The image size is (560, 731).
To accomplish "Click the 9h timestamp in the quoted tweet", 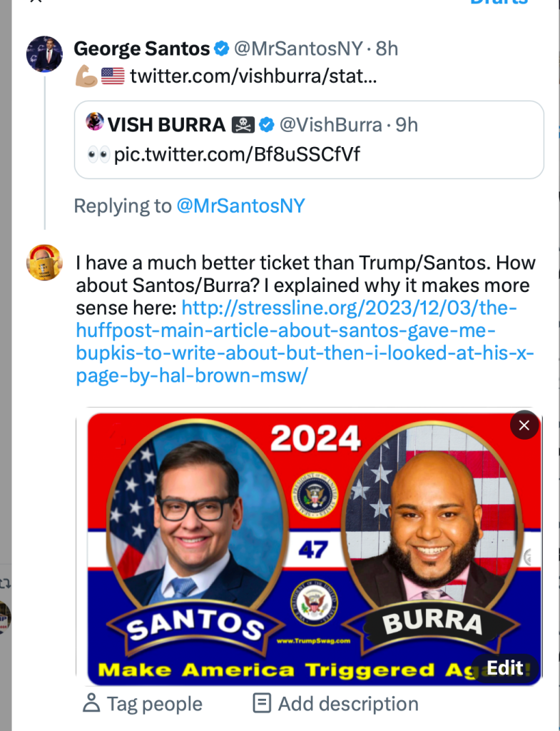I will click(407, 125).
